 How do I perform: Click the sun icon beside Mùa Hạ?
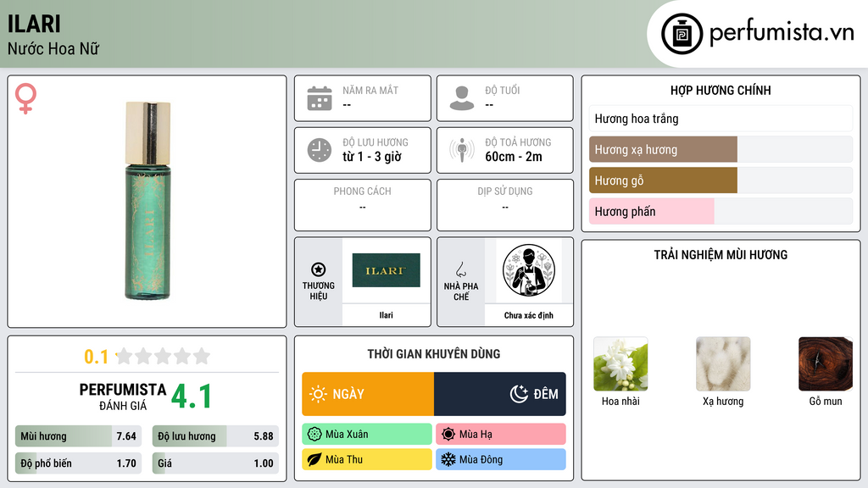click(x=448, y=435)
